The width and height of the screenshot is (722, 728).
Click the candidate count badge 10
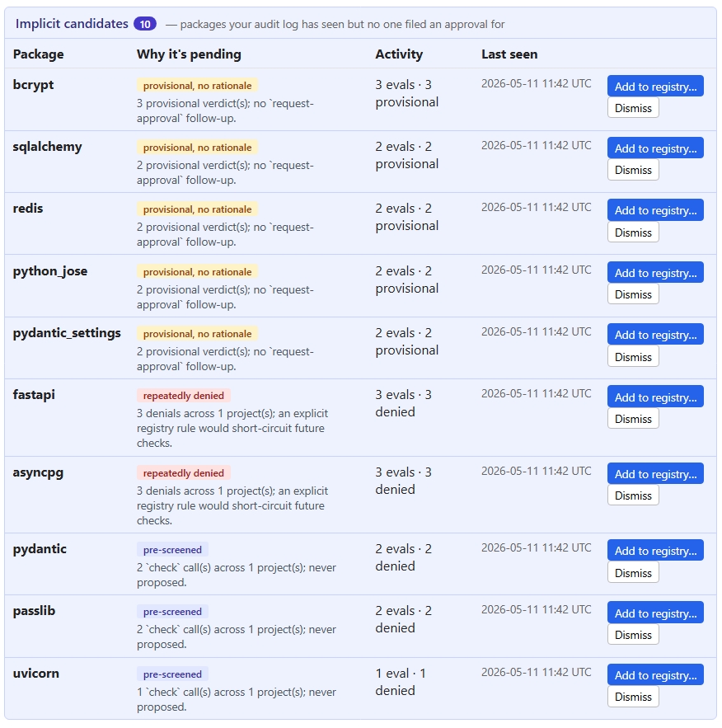click(x=145, y=24)
